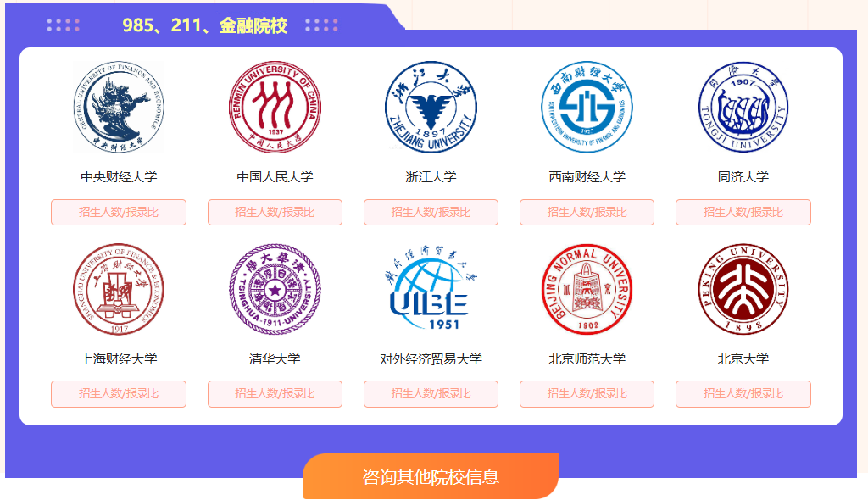Select the 985、211、金融院校 tab header

click(205, 25)
